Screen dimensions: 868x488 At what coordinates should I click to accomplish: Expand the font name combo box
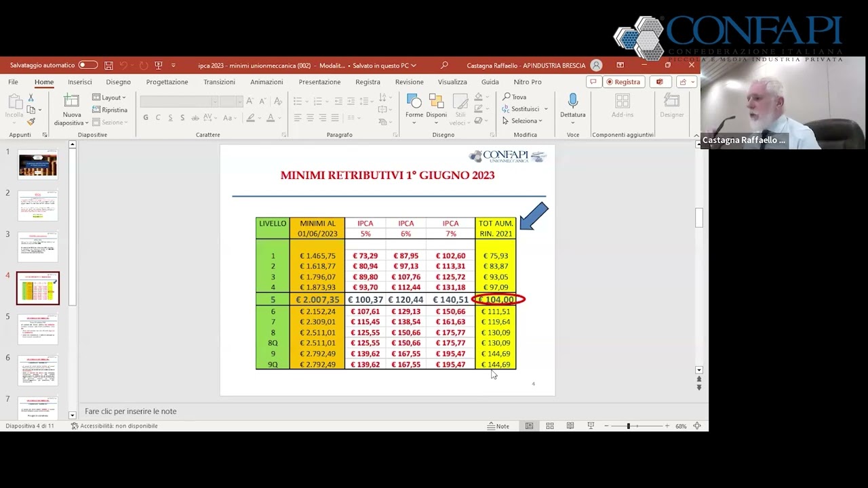point(214,101)
